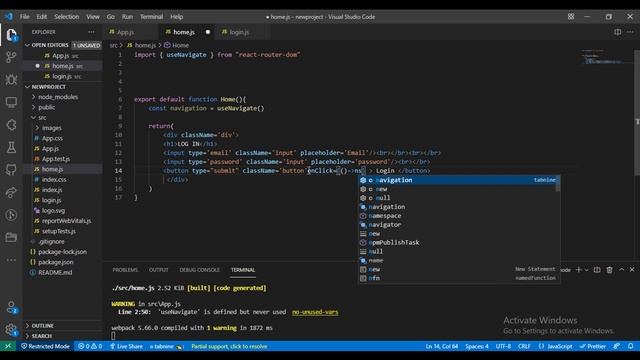Select the navigation tabnine suggestion
This screenshot has height=360, width=640.
[457, 180]
